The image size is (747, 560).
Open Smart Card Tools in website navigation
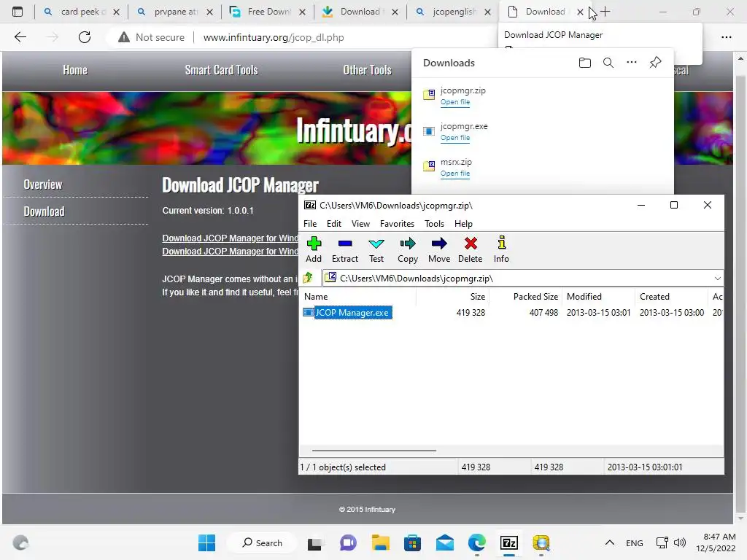pos(222,71)
